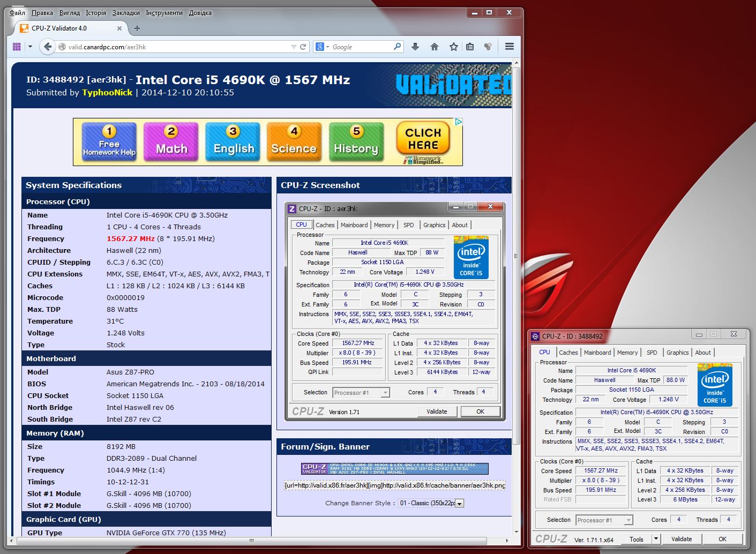756x554 pixels.
Task: Open the Вигляд menu
Action: click(70, 13)
